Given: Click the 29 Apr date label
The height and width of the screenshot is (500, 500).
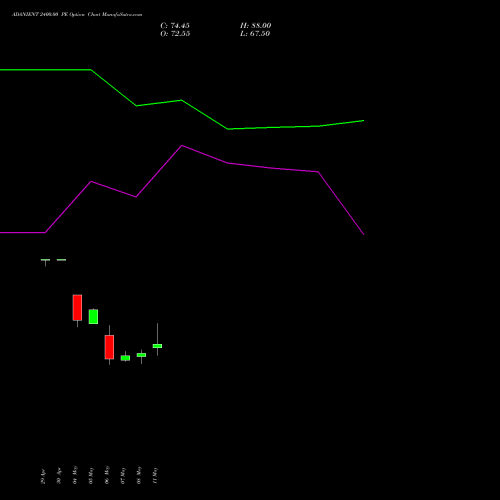Looking at the screenshot, I should tap(43, 476).
